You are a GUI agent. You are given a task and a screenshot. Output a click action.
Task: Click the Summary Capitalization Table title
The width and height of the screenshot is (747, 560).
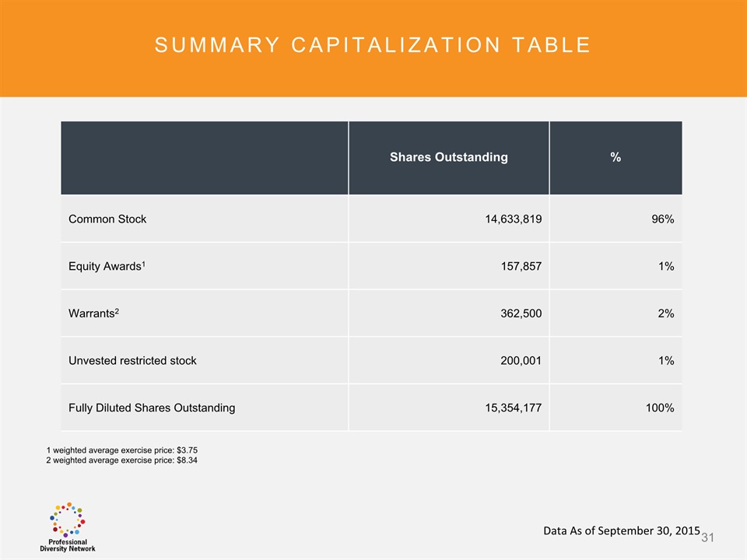pyautogui.click(x=373, y=45)
